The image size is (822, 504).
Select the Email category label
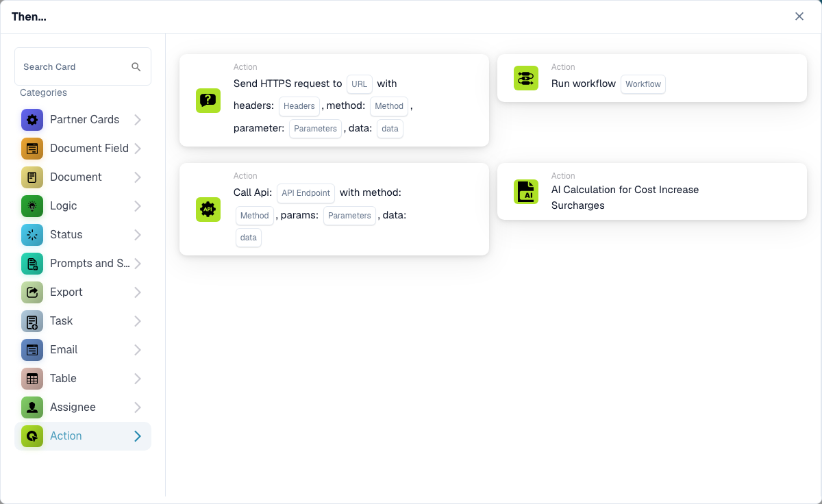(64, 349)
